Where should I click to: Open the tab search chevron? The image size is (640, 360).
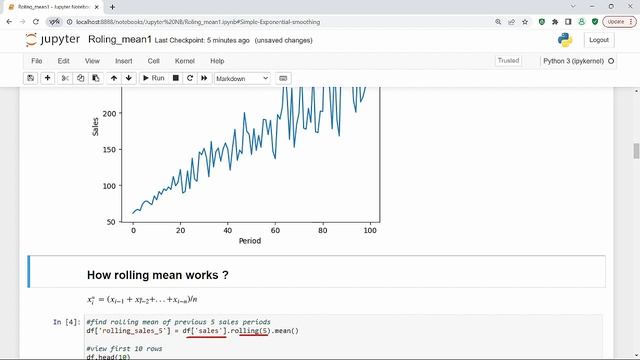click(573, 6)
